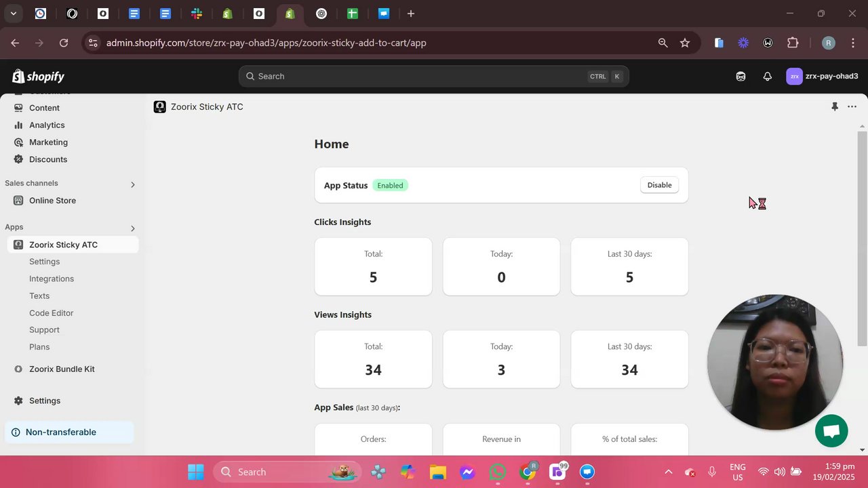
Task: Click the Views Insights Today card
Action: click(x=501, y=359)
